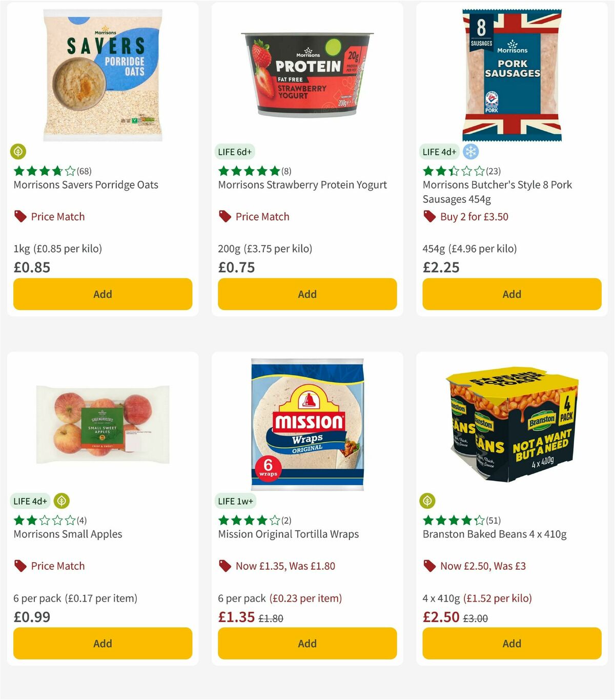Open the Mission Original Tortilla Wraps product title
Viewport: 615px width, 700px height.
tap(288, 534)
